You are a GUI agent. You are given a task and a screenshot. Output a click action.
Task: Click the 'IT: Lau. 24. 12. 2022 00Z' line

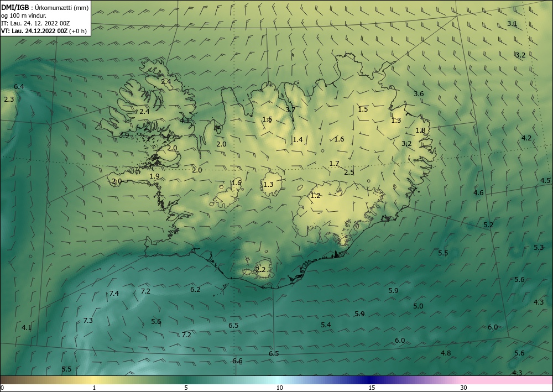pyautogui.click(x=35, y=23)
